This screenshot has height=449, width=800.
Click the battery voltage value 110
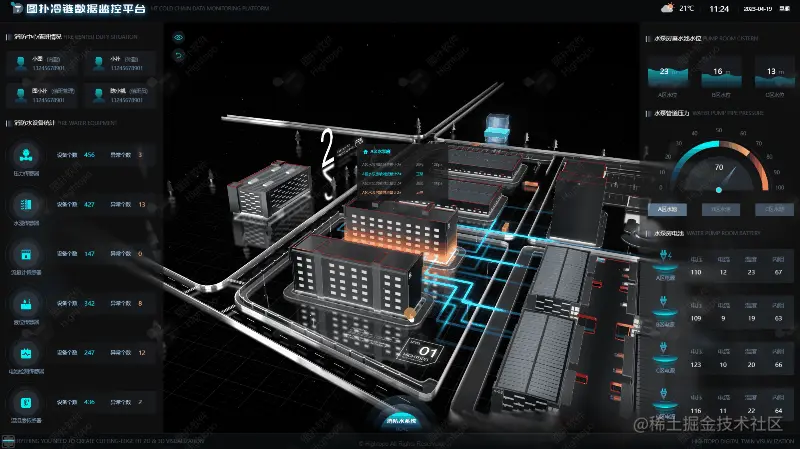click(x=696, y=272)
